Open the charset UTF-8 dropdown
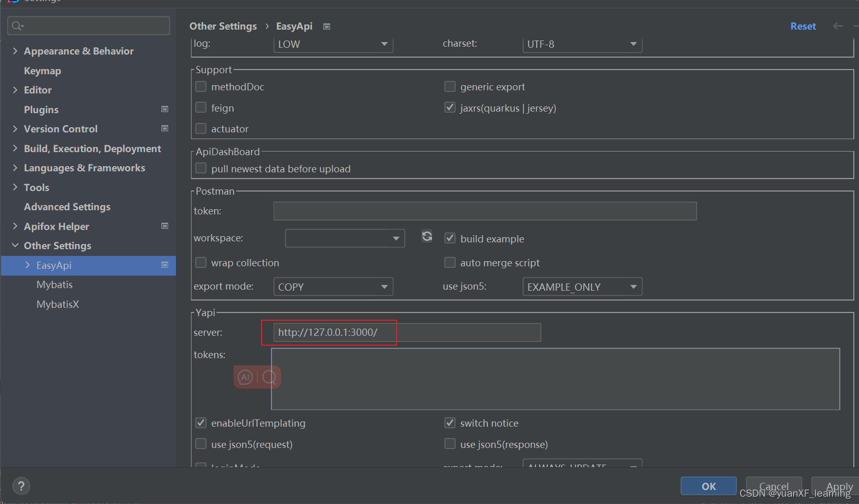This screenshot has height=504, width=859. (582, 44)
